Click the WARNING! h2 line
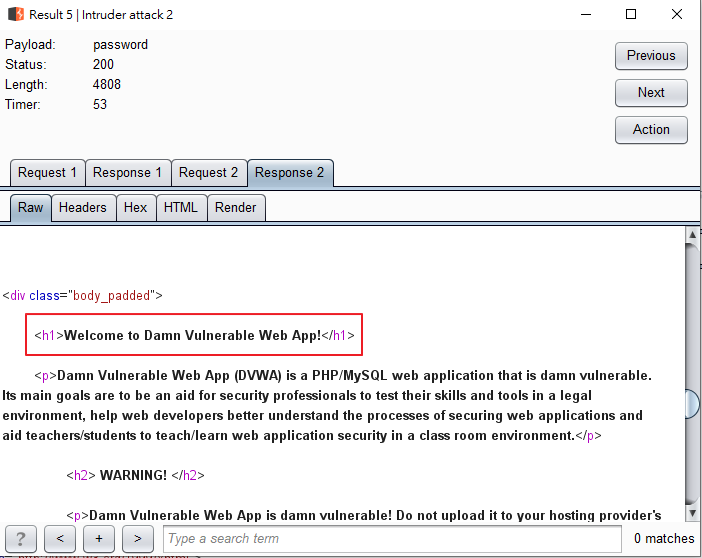The width and height of the screenshot is (702, 558). 135,475
